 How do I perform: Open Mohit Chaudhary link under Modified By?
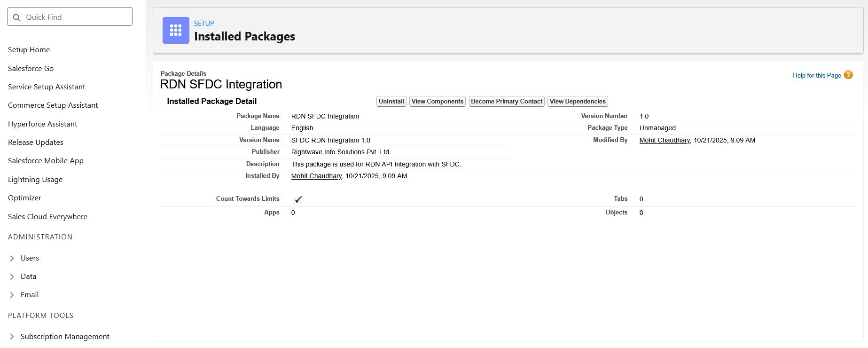[x=665, y=141]
